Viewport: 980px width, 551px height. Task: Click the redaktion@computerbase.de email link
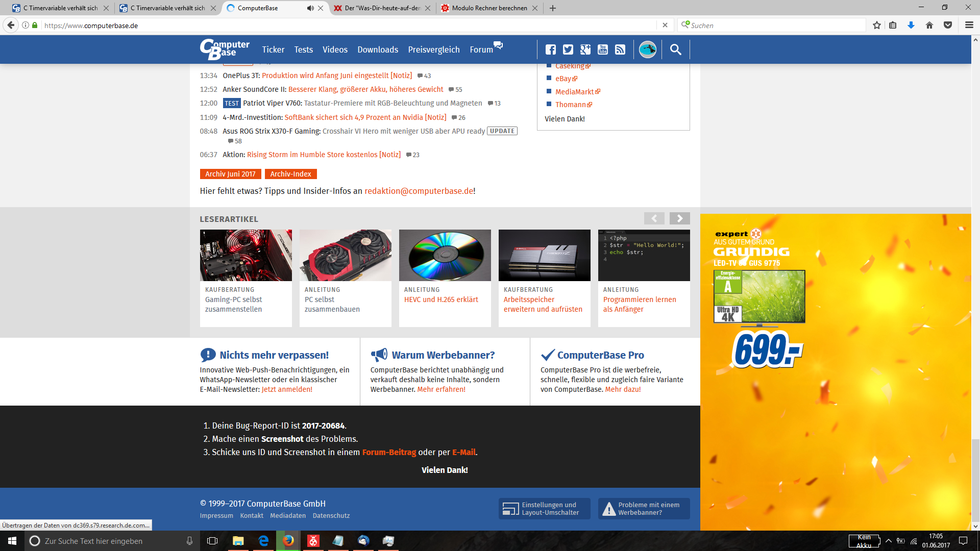pos(419,191)
